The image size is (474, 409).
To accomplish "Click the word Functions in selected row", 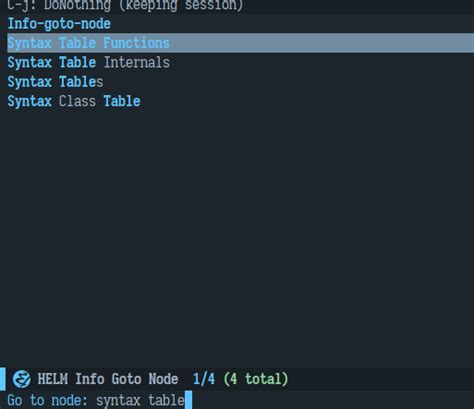I will coord(137,43).
